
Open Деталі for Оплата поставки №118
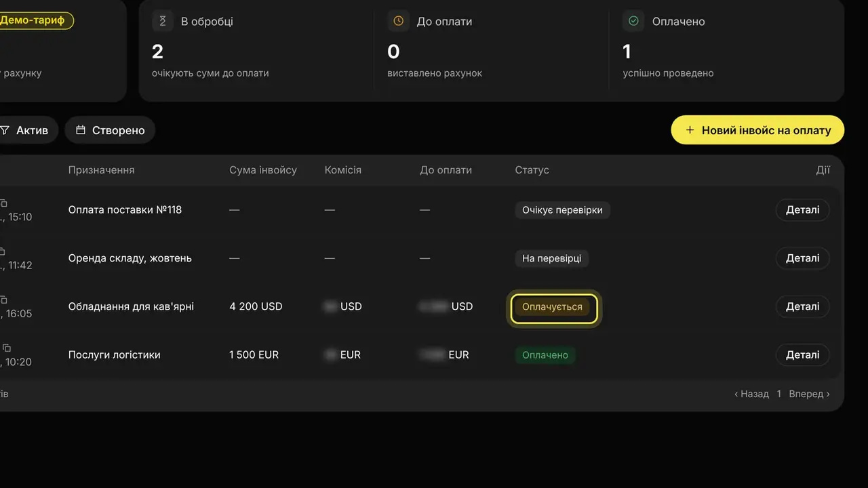pyautogui.click(x=802, y=210)
